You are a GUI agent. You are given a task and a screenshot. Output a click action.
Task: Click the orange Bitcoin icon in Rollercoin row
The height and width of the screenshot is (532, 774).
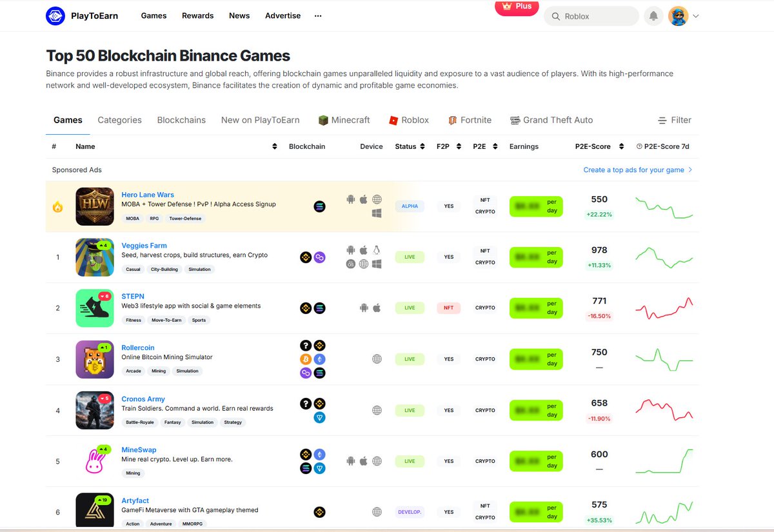tap(306, 359)
